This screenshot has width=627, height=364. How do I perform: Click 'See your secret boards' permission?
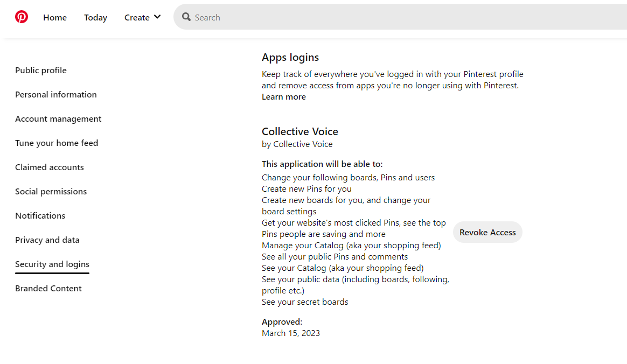click(x=305, y=302)
